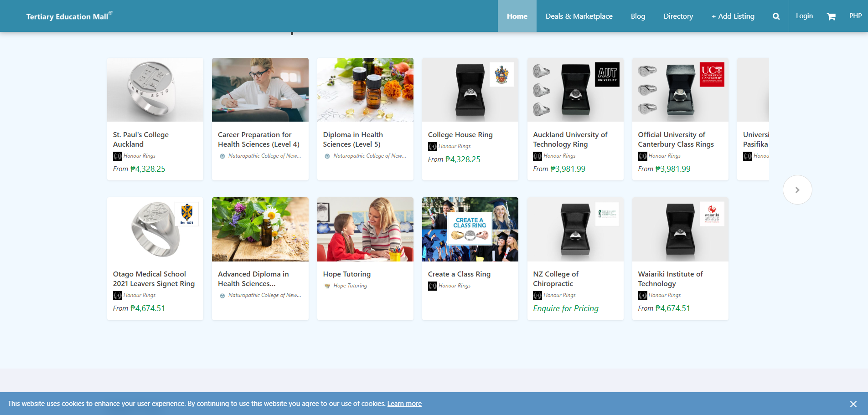Viewport: 868px width, 415px height.
Task: Click Enquire for Pricing text
Action: coord(566,308)
